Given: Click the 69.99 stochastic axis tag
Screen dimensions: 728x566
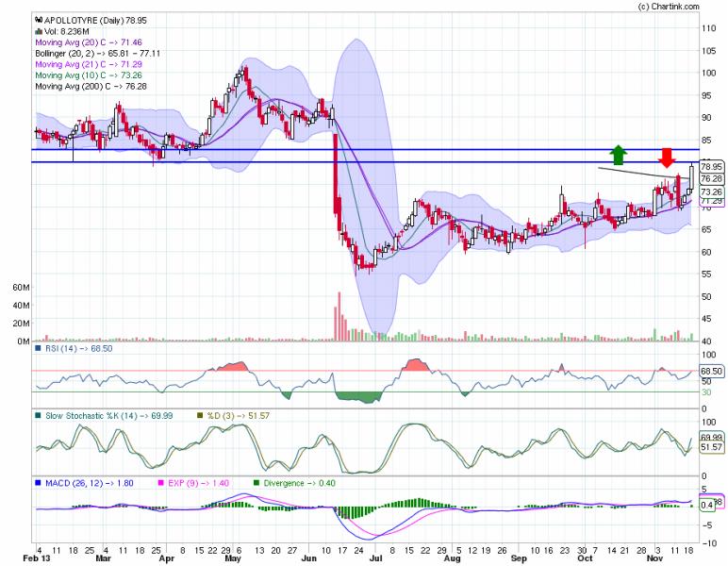Looking at the screenshot, I should (711, 438).
